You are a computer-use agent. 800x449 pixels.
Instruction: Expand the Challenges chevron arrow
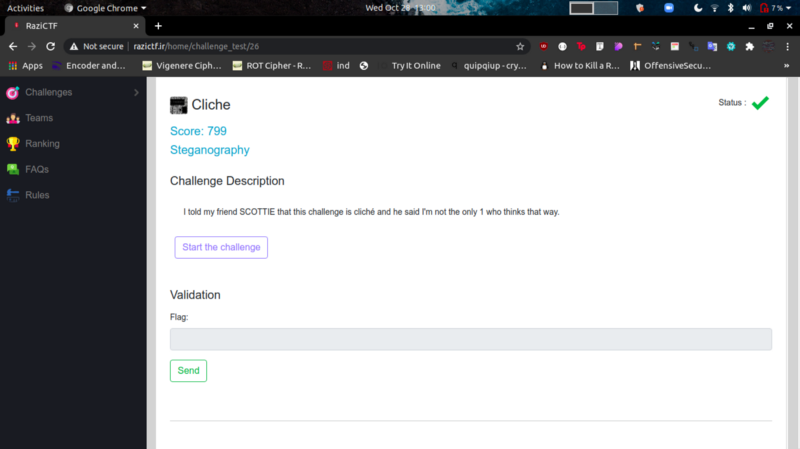coord(136,92)
